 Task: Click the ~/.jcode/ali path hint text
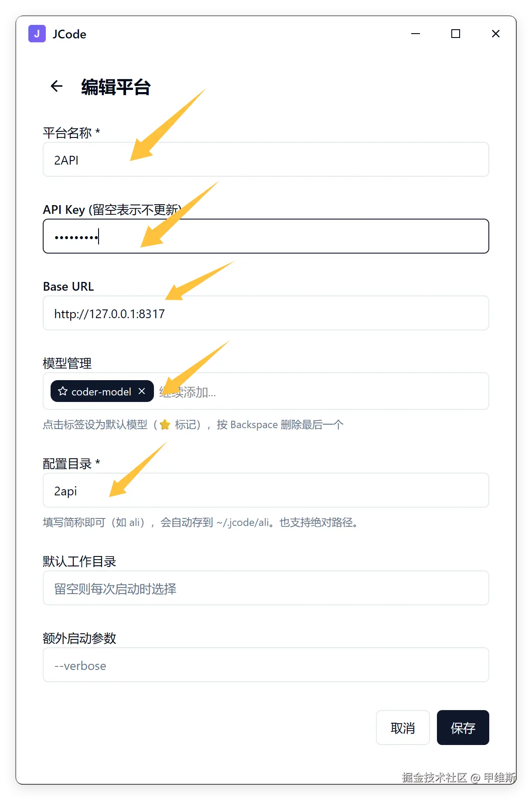click(x=243, y=522)
